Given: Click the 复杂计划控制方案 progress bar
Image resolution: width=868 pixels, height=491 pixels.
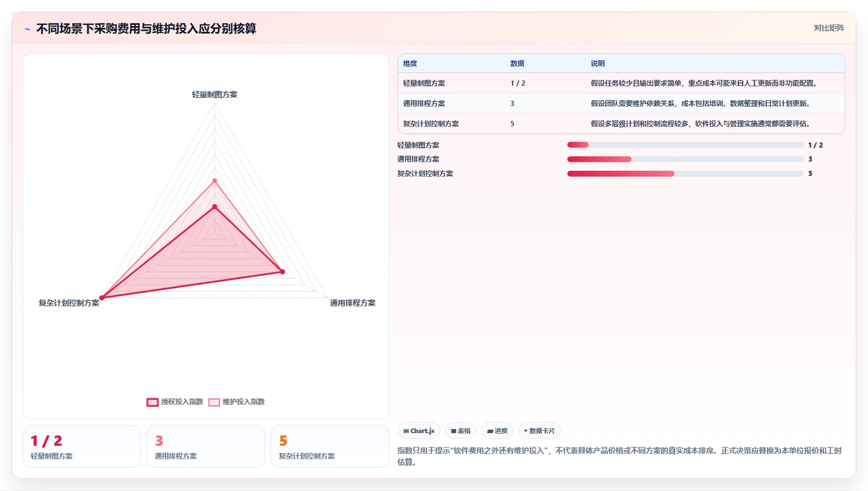Looking at the screenshot, I should pos(685,174).
